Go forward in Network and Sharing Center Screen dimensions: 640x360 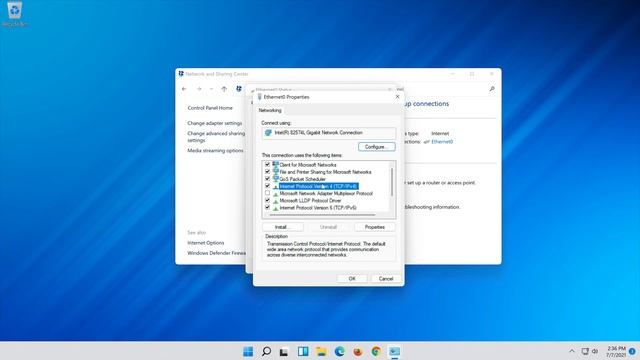[199, 89]
